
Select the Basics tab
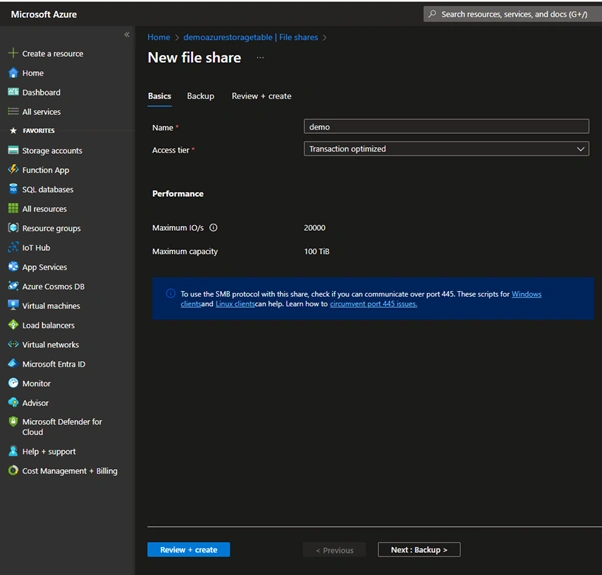tap(159, 96)
